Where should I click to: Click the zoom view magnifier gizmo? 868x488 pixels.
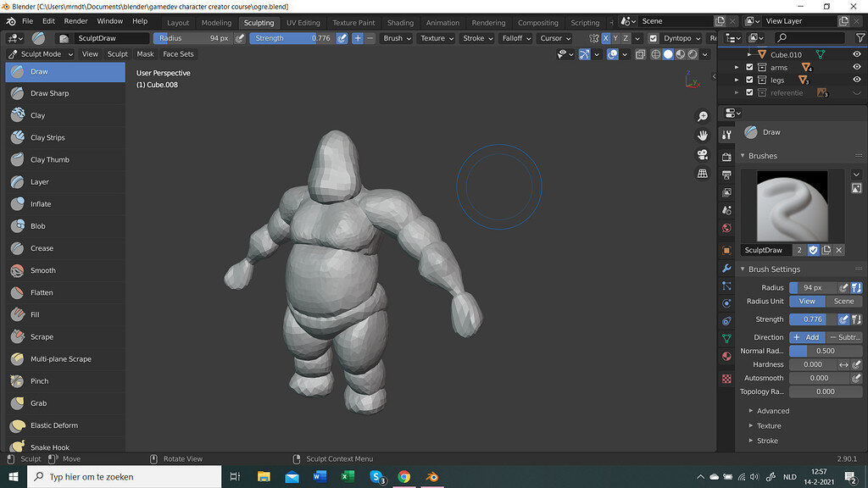pyautogui.click(x=702, y=116)
